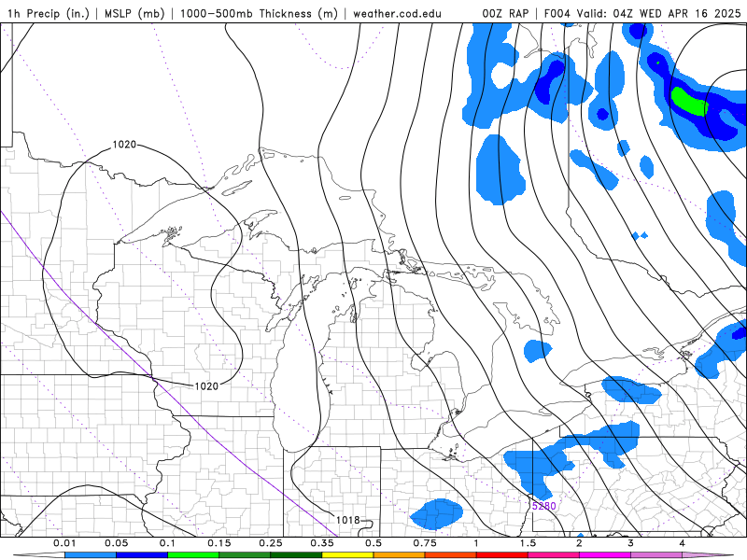Click the bright green precipitation maximum on map
Image resolution: width=747 pixels, height=560 pixels.
(x=689, y=101)
